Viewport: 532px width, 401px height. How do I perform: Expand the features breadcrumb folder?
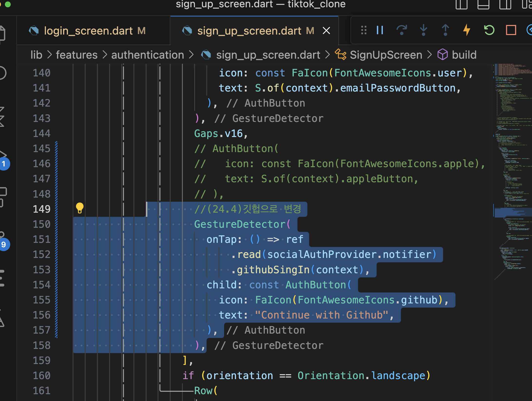(76, 55)
